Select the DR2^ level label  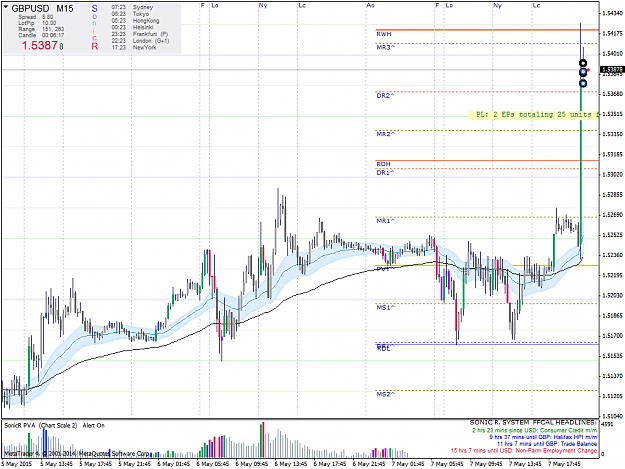385,96
